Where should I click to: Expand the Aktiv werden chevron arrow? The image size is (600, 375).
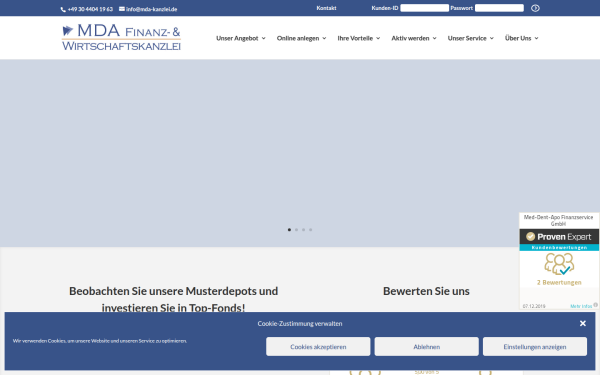click(x=434, y=38)
